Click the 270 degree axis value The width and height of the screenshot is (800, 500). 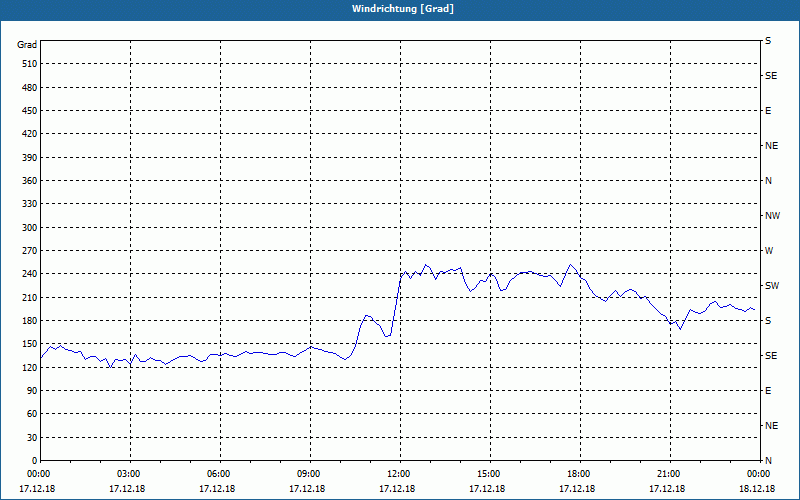pyautogui.click(x=30, y=251)
